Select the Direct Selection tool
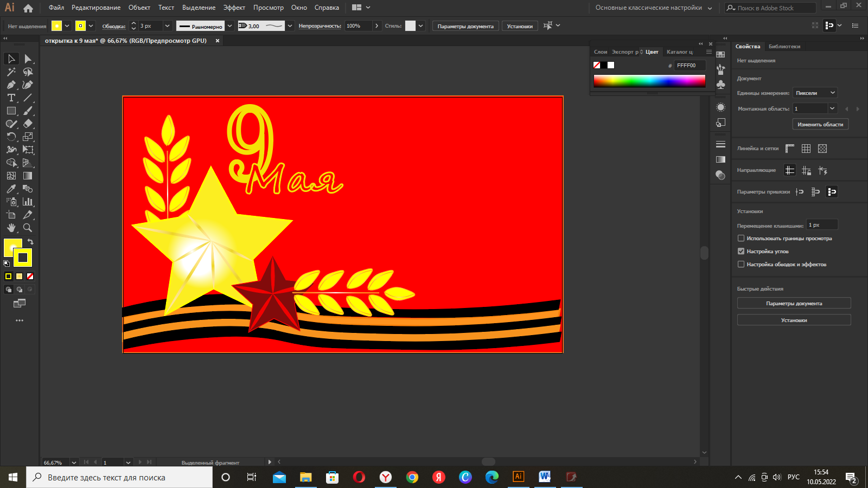868x488 pixels. [x=28, y=59]
